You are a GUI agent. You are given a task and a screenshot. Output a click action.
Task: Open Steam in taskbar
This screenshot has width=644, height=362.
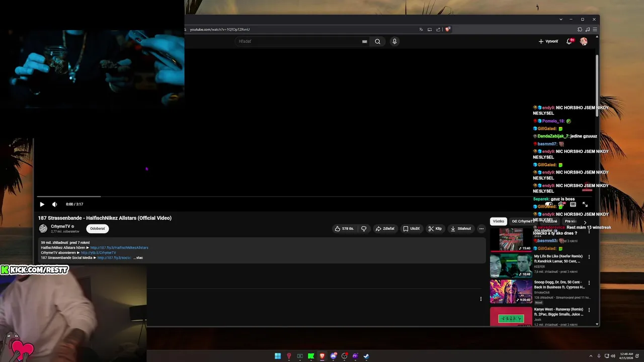(366, 356)
